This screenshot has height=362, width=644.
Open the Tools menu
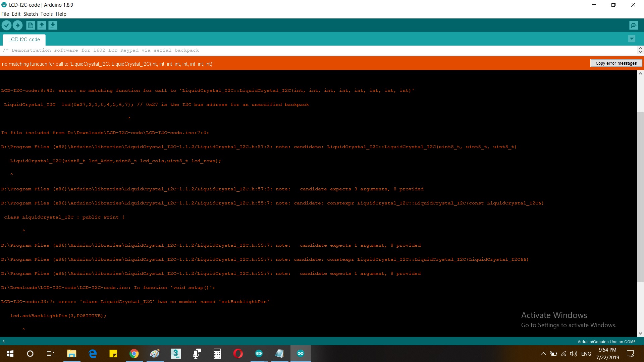47,14
